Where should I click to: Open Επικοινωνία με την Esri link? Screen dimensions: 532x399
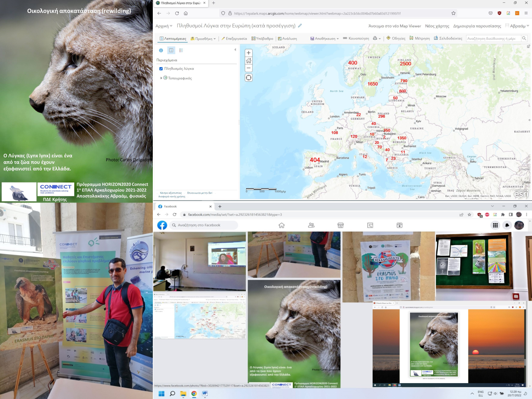pyautogui.click(x=200, y=193)
